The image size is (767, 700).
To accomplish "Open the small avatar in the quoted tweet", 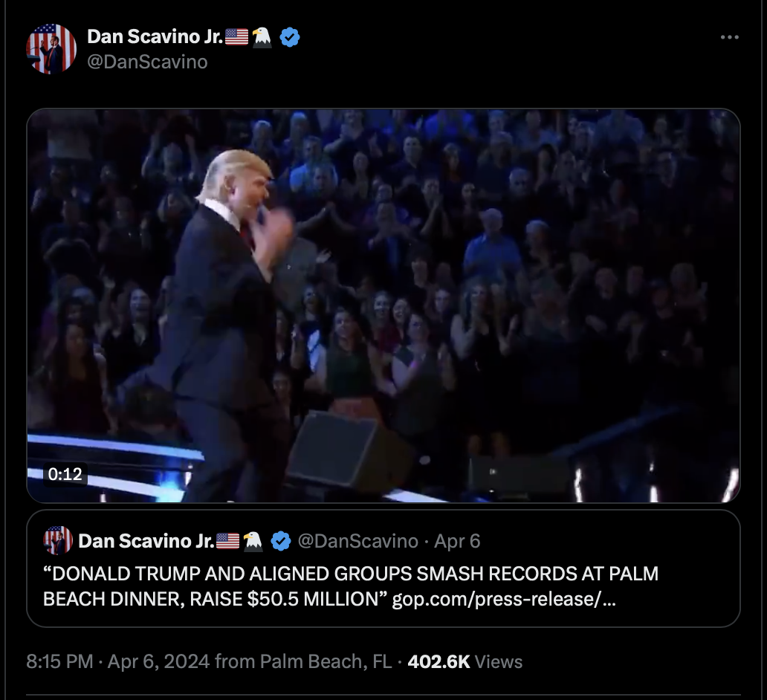I will 58,540.
